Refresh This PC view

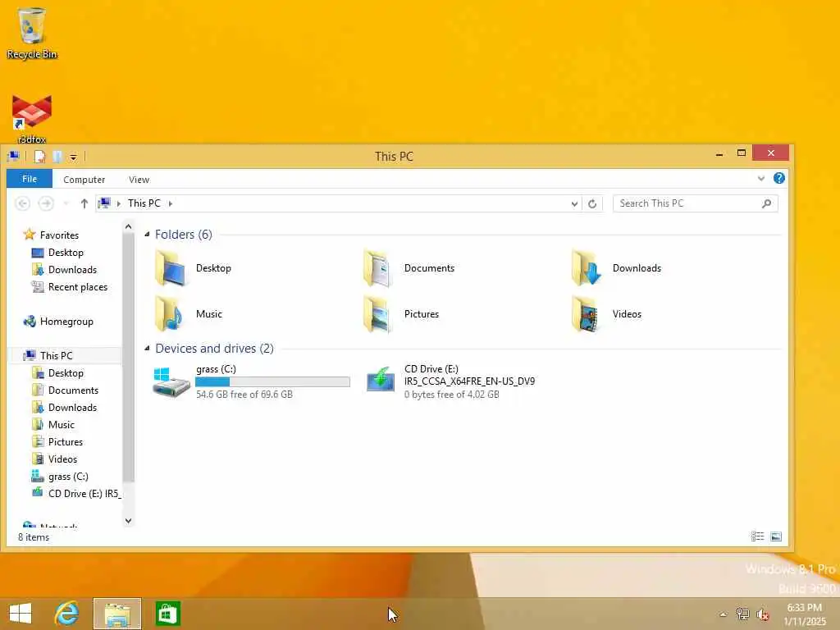[x=592, y=203]
